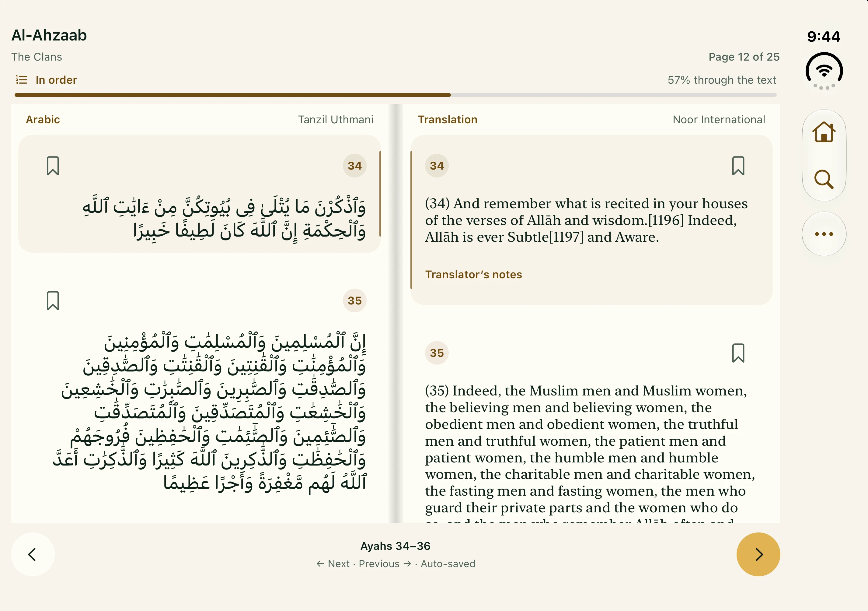Click the ayah 34 badge in Translation pane

pyautogui.click(x=437, y=166)
